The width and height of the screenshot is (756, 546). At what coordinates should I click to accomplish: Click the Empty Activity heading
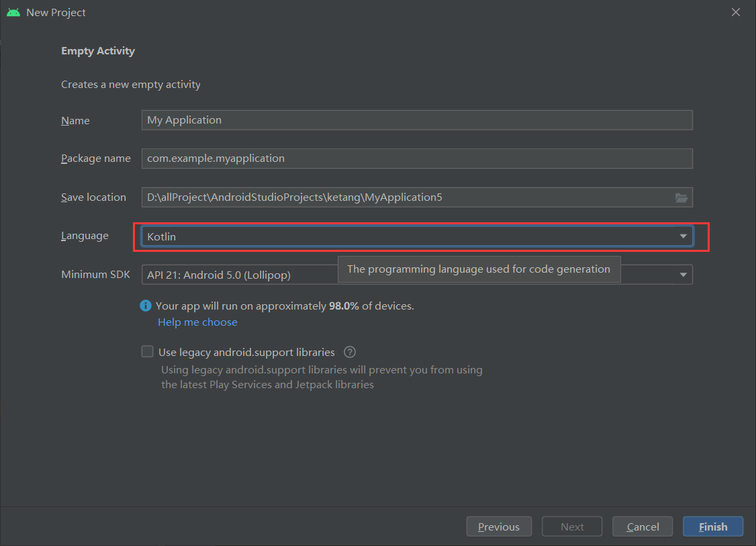(98, 51)
